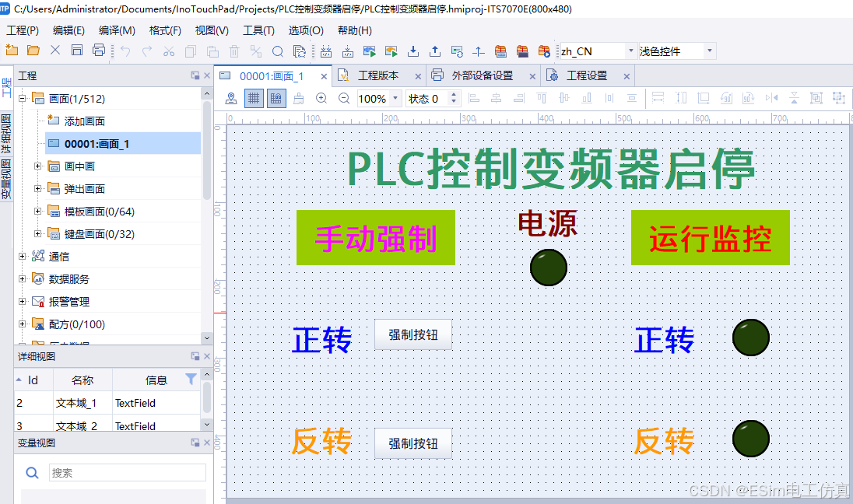
Task: Expand the 数据服务 tree node
Action: [x=23, y=279]
